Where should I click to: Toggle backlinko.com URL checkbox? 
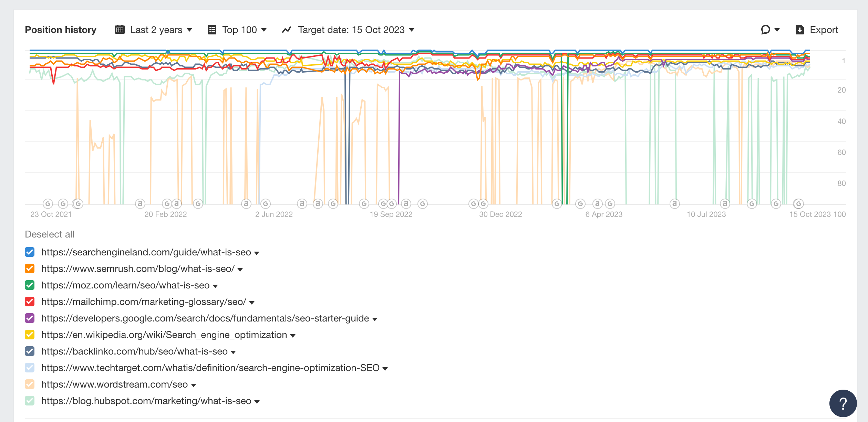pos(30,351)
